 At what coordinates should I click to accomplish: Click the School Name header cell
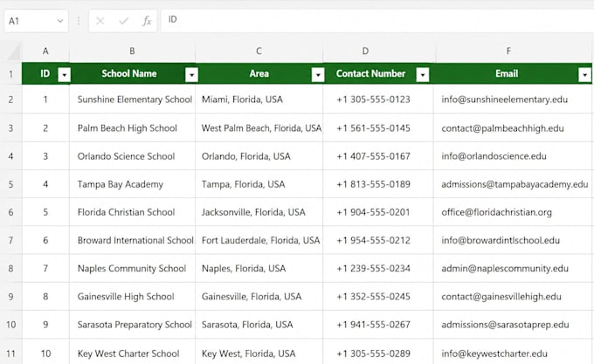pos(132,74)
